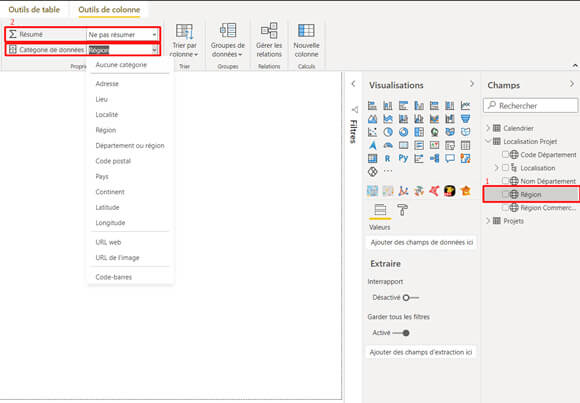Image resolution: width=580 pixels, height=403 pixels.
Task: Collapse the ribbon with the caret
Action: 575,66
